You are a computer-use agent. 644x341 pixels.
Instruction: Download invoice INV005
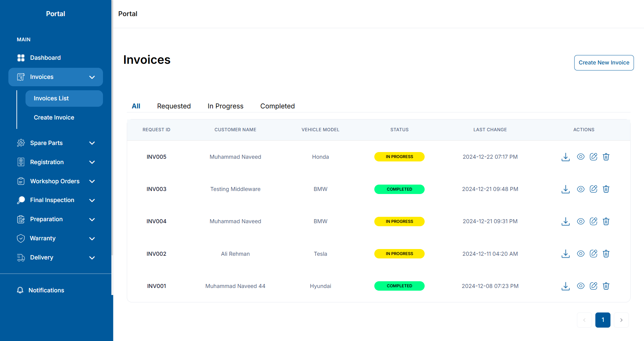tap(566, 157)
